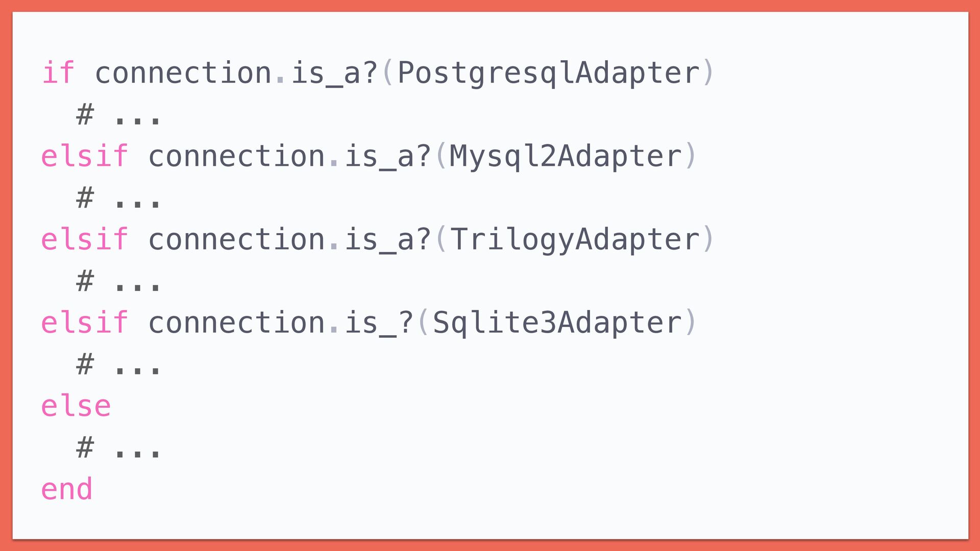Click 'is_a?' method on the PostgresqlAdapter line

click(334, 73)
